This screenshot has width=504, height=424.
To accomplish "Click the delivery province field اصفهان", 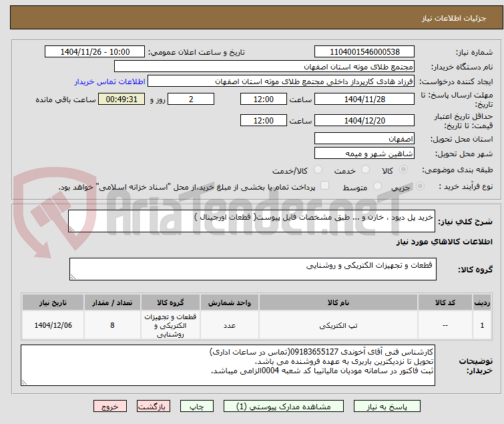I will [364, 138].
